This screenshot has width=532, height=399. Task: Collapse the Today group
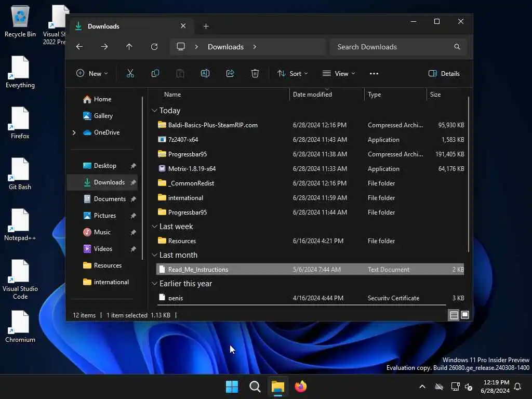click(154, 111)
